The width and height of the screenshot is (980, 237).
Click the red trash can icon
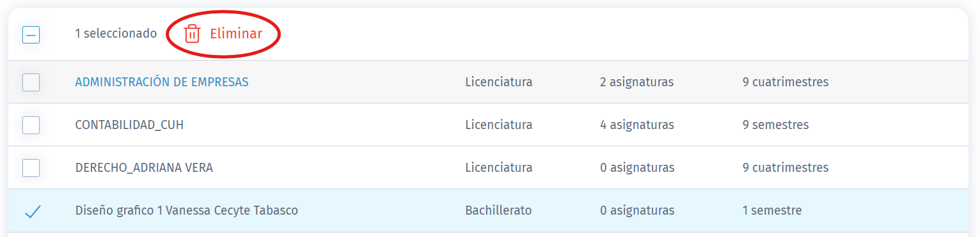click(192, 34)
